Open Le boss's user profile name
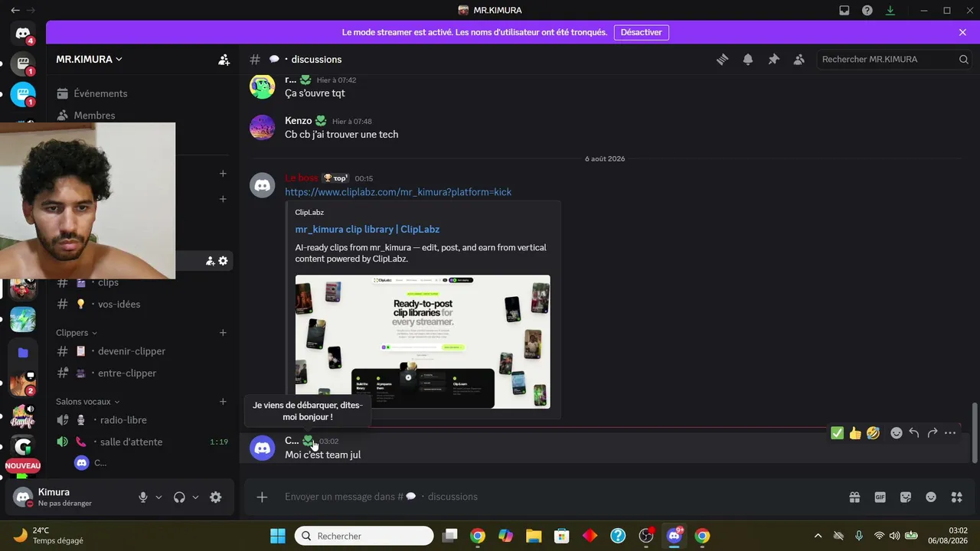980x551 pixels. 301,178
